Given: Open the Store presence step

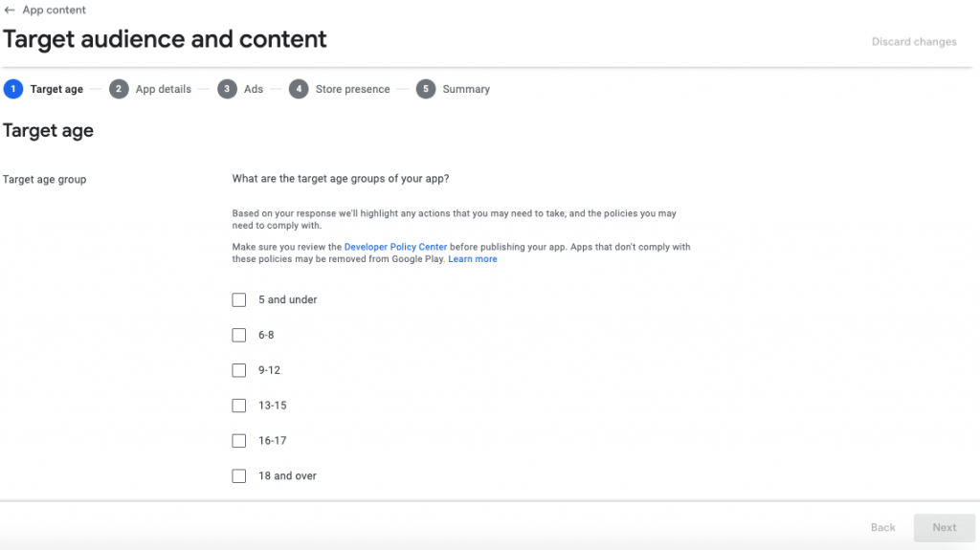Looking at the screenshot, I should pos(353,89).
